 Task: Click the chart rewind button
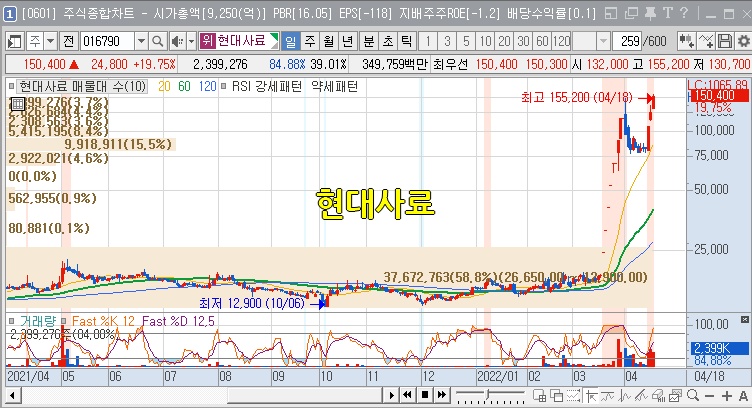pyautogui.click(x=408, y=396)
